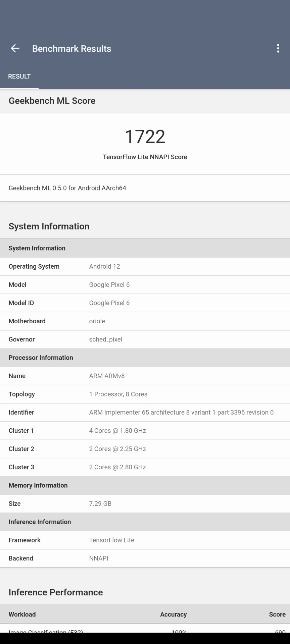Click the Score column header
Image resolution: width=290 pixels, height=644 pixels.
(277, 614)
